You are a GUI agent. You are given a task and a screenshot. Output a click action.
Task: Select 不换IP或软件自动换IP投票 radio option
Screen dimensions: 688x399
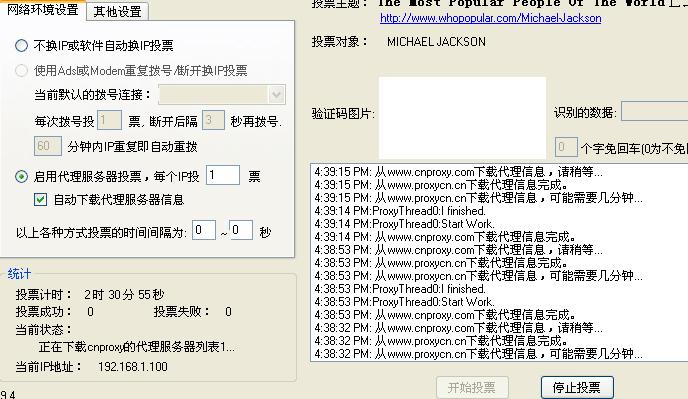22,45
